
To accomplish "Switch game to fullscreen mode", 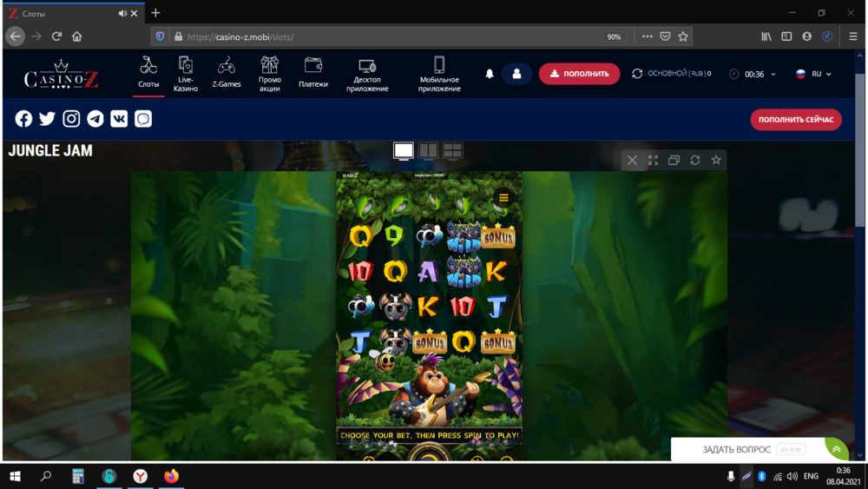I will [654, 160].
